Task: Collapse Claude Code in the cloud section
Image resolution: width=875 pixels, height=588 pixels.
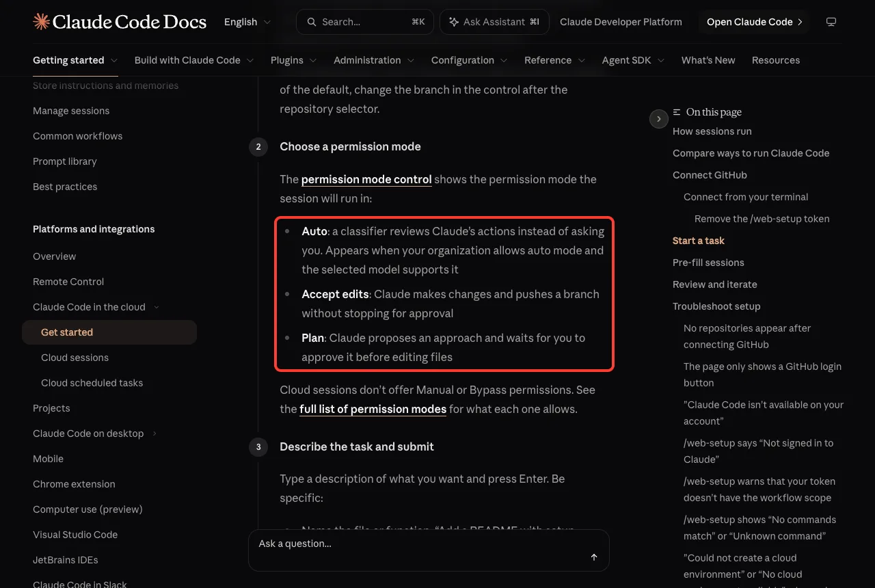Action: coord(157,307)
